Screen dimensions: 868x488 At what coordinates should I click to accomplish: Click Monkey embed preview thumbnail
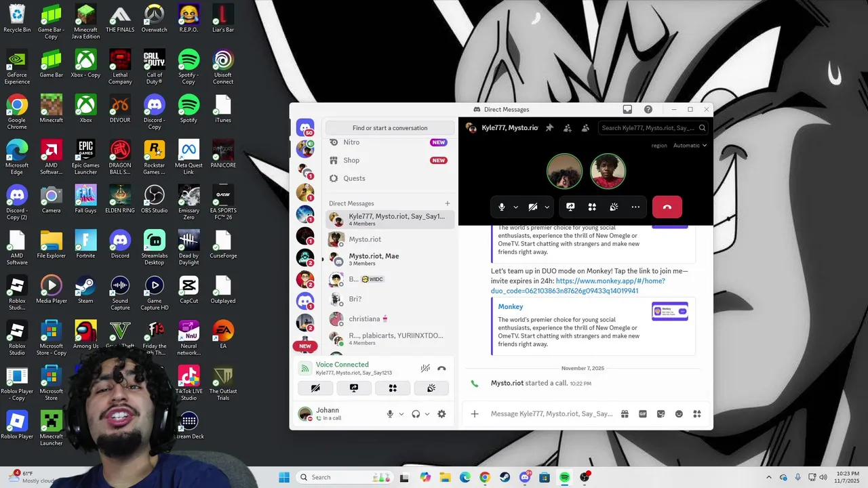(670, 312)
